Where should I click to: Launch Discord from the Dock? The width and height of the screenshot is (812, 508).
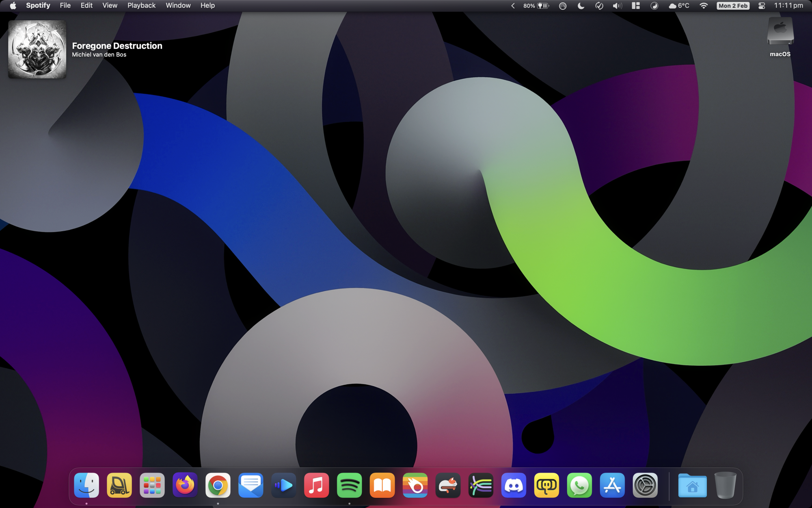coord(514,485)
